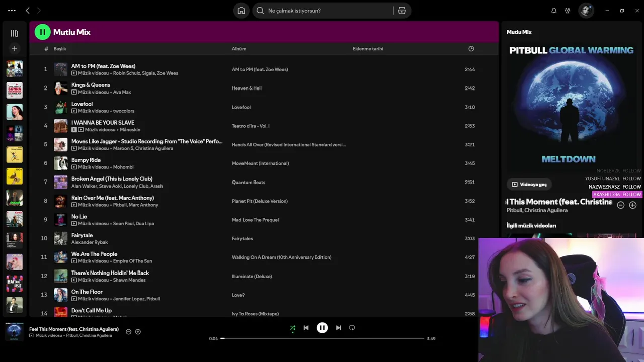Click the Fairytale track cover thumbnail
Image resolution: width=644 pixels, height=362 pixels.
[61, 238]
